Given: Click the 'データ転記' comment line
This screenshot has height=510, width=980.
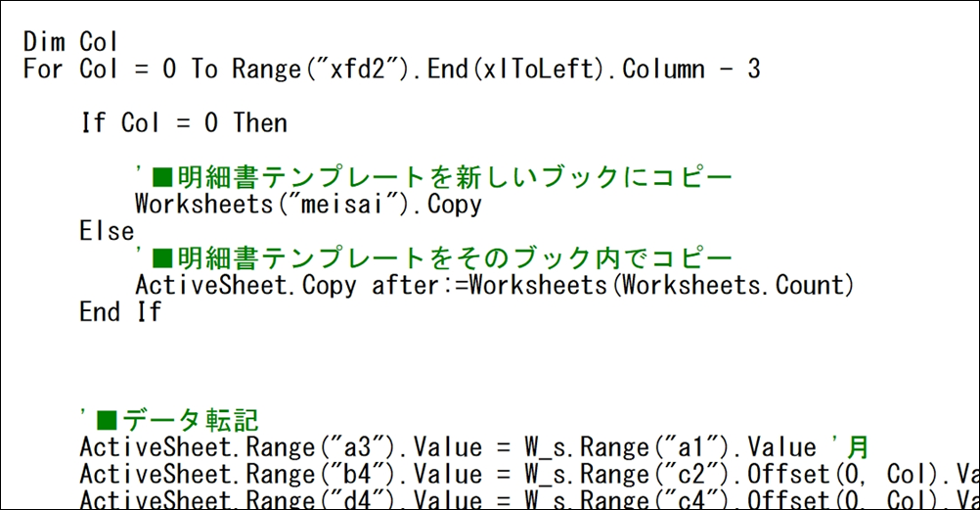Looking at the screenshot, I should tap(169, 421).
